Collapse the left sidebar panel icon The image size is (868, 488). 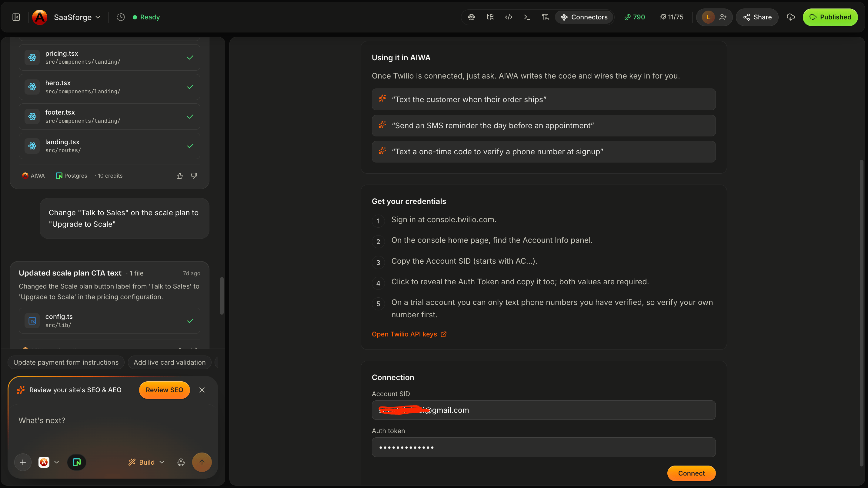(x=16, y=17)
